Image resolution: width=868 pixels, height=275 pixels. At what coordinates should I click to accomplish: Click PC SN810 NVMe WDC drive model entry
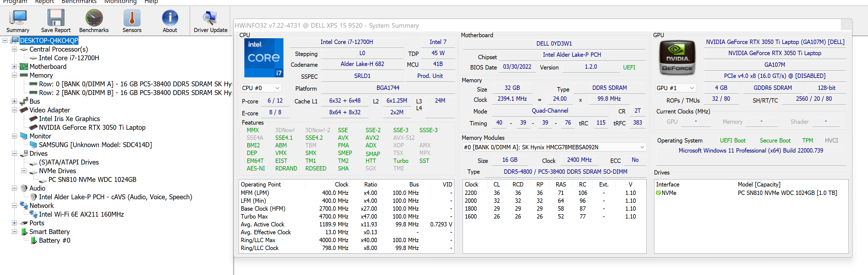[x=787, y=193]
